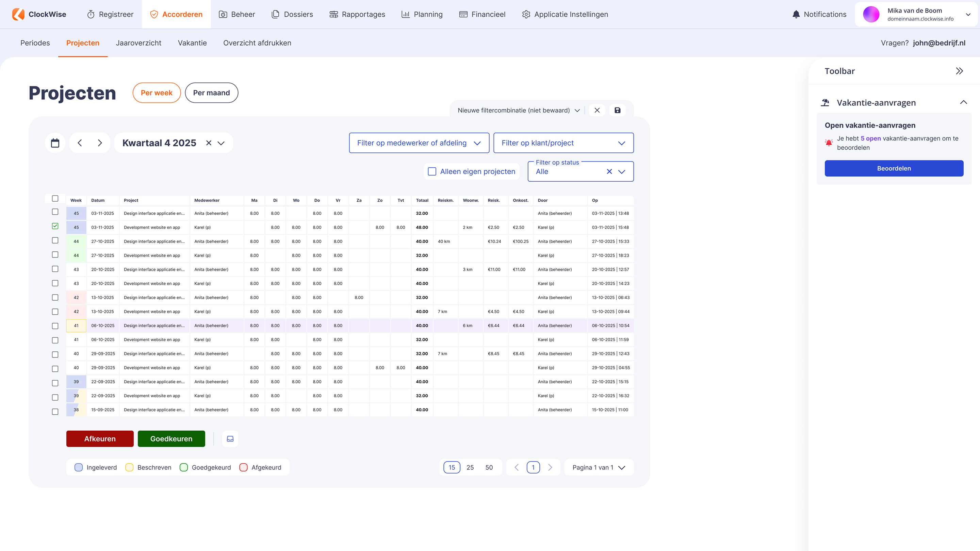
Task: Go to next quarter arrow
Action: [x=100, y=143]
